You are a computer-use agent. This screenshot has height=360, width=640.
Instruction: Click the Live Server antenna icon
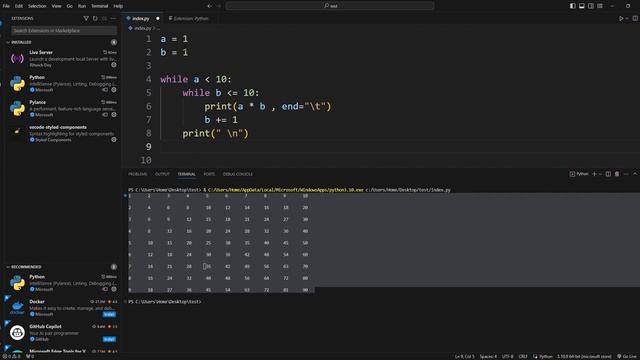17,59
